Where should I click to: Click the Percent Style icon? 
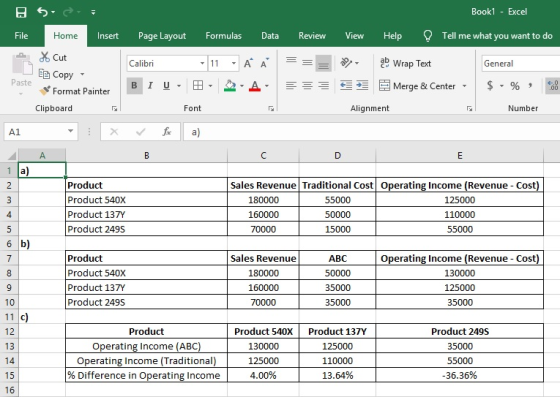coord(515,86)
